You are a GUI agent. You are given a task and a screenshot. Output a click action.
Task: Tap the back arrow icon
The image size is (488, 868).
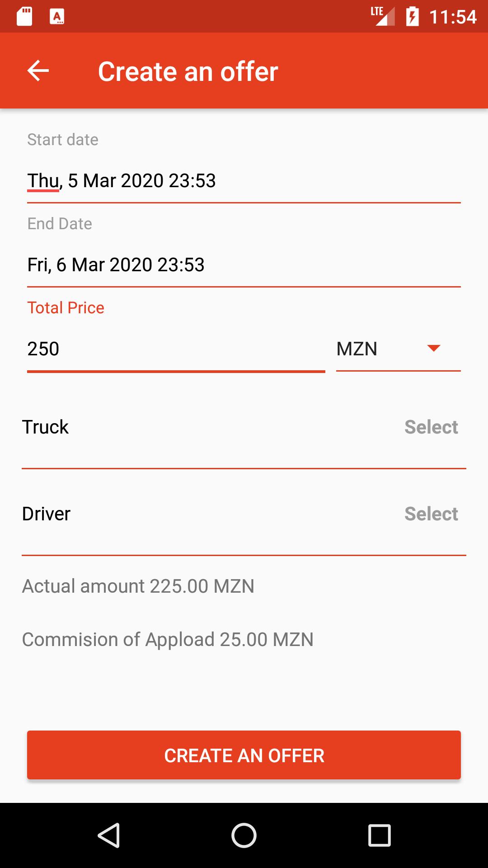click(38, 71)
